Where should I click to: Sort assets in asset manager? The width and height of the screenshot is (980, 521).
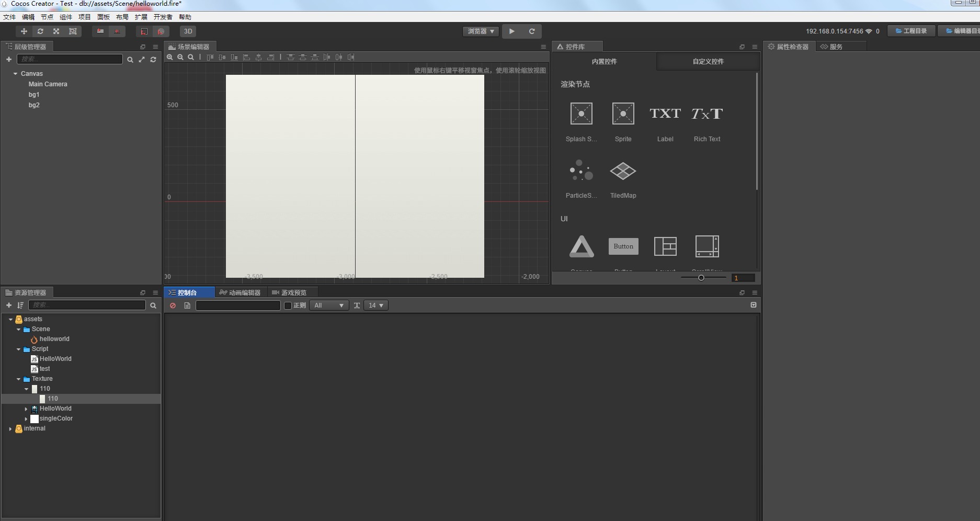[20, 305]
